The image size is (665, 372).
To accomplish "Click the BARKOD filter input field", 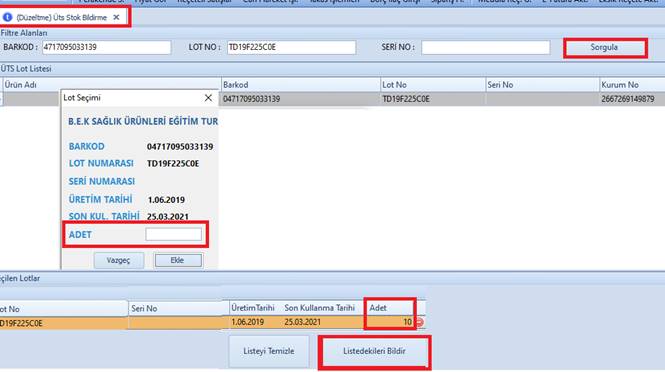I will pos(106,47).
